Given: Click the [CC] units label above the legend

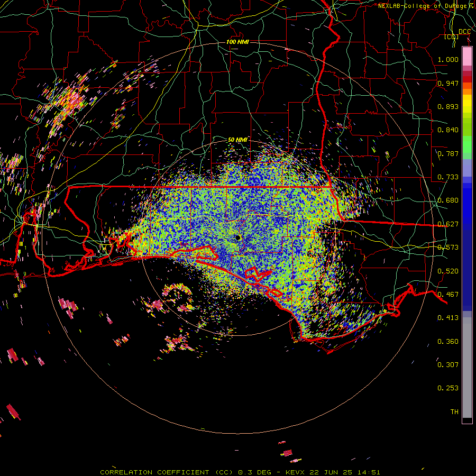Looking at the screenshot, I should tap(452, 36).
